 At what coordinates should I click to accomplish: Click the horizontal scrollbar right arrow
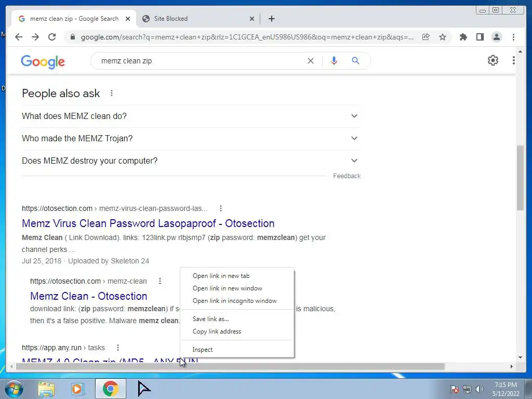pyautogui.click(x=512, y=366)
